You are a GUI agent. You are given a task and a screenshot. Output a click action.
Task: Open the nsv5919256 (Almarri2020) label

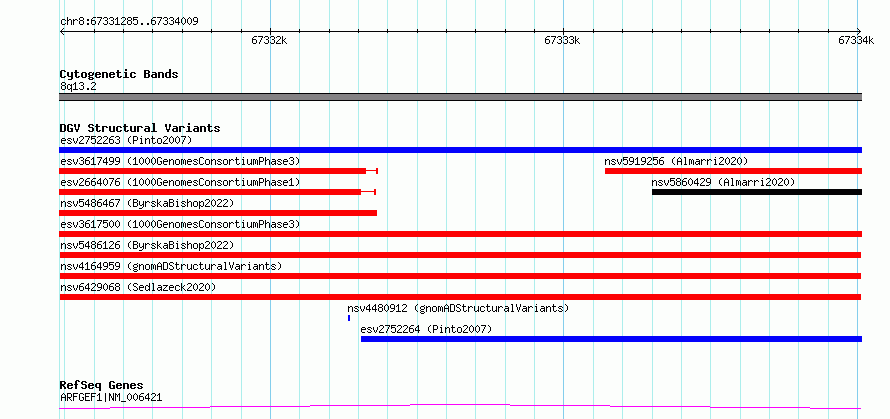tap(676, 161)
